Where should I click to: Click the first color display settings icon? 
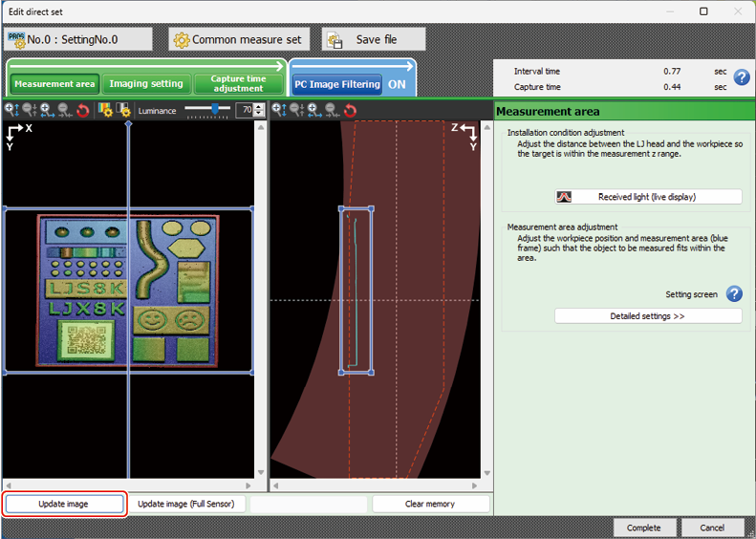point(105,111)
